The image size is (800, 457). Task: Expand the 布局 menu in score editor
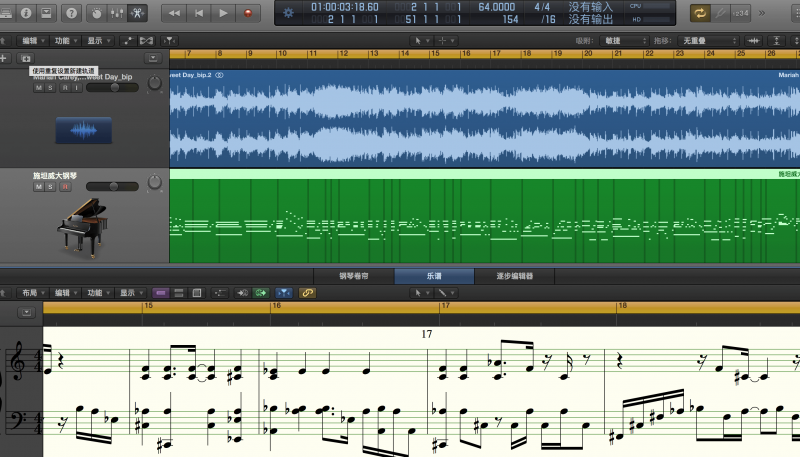pos(31,293)
